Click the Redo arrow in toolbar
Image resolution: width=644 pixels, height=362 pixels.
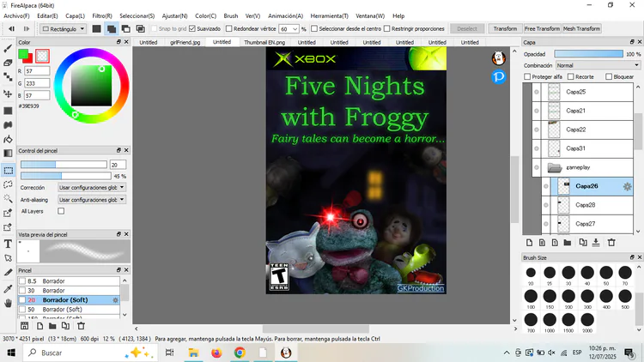tap(27, 28)
